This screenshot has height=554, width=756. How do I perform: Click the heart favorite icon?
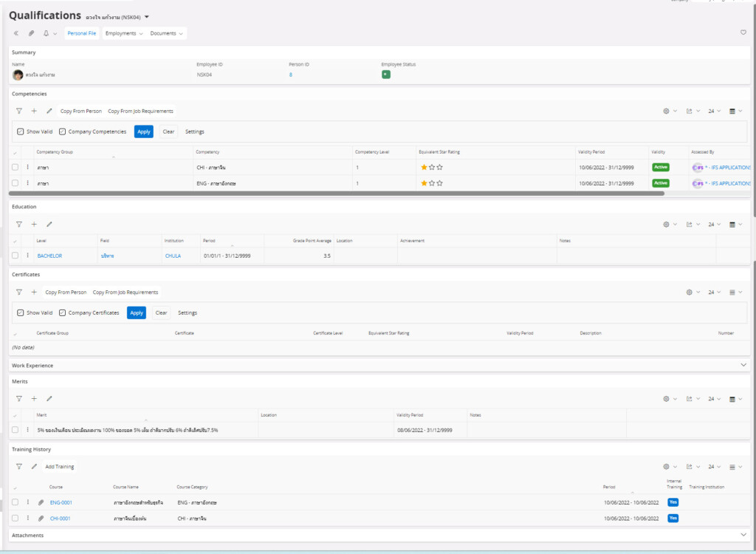click(x=743, y=33)
